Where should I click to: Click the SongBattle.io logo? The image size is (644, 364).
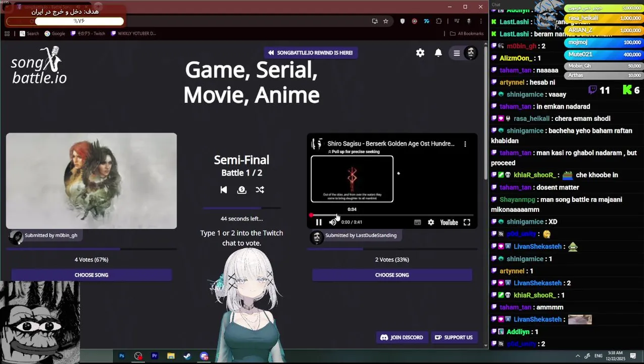click(39, 65)
